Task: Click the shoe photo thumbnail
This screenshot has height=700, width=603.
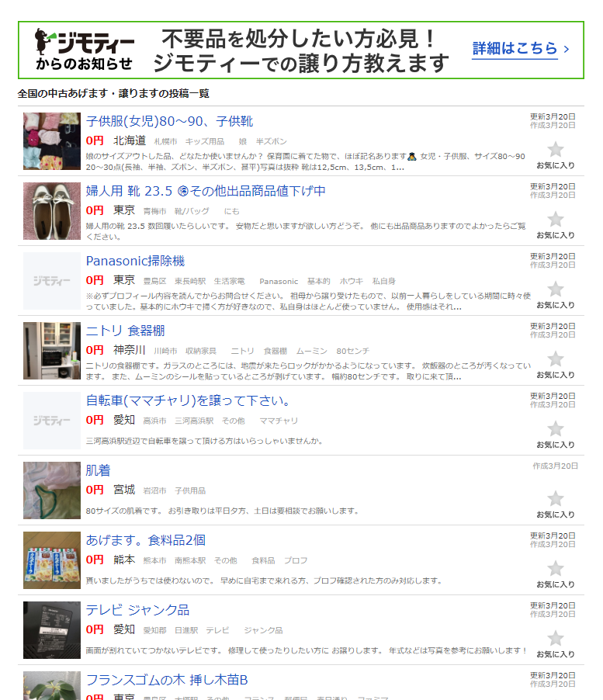Action: 52,211
